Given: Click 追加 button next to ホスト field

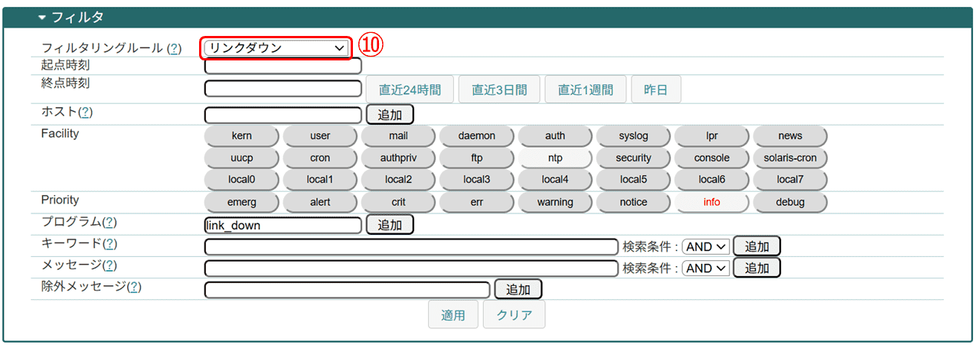Looking at the screenshot, I should pyautogui.click(x=390, y=115).
